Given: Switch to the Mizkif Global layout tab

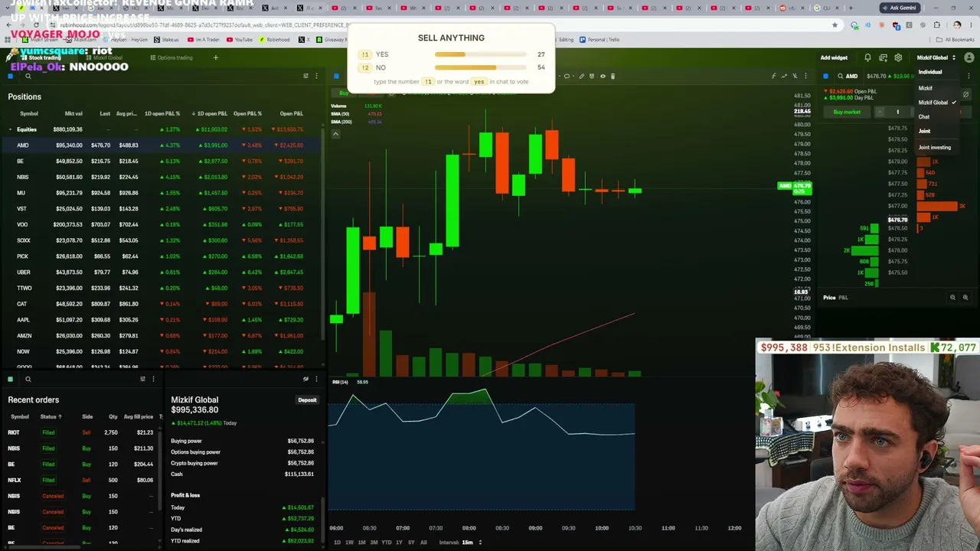Looking at the screenshot, I should [x=103, y=57].
